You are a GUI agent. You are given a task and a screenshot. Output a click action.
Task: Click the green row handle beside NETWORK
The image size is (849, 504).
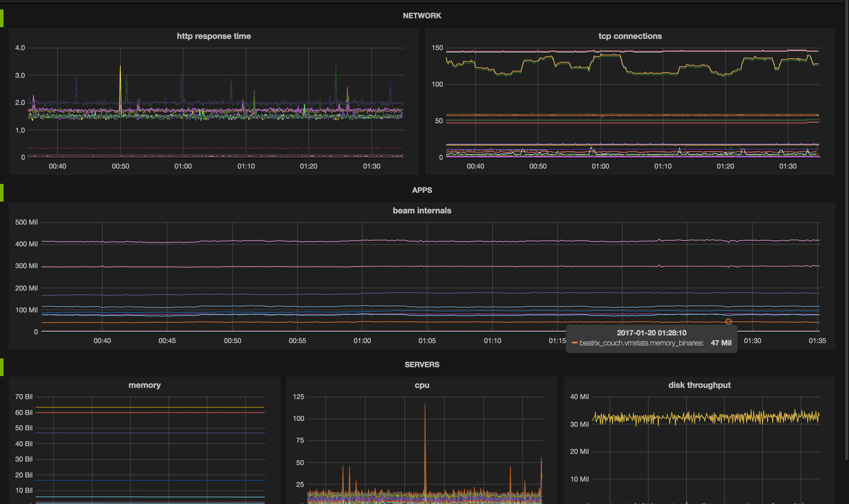tap(2, 18)
